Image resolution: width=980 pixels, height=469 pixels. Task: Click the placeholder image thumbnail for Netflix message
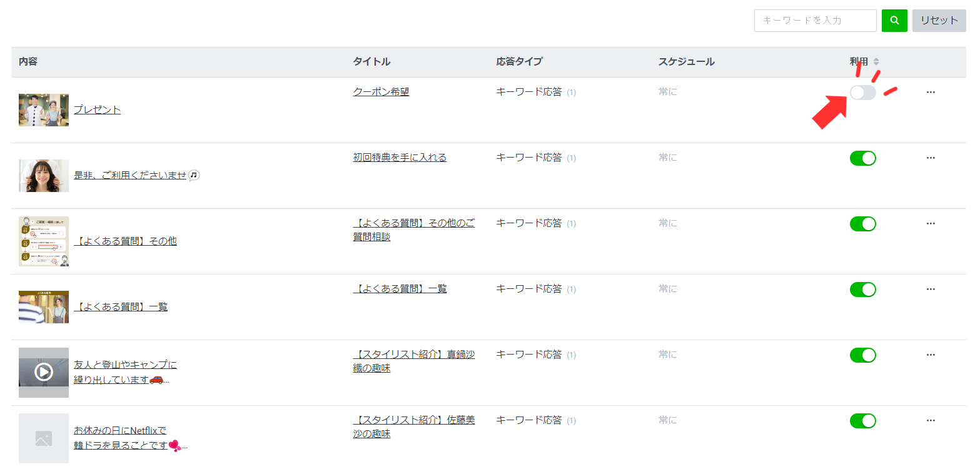point(44,438)
